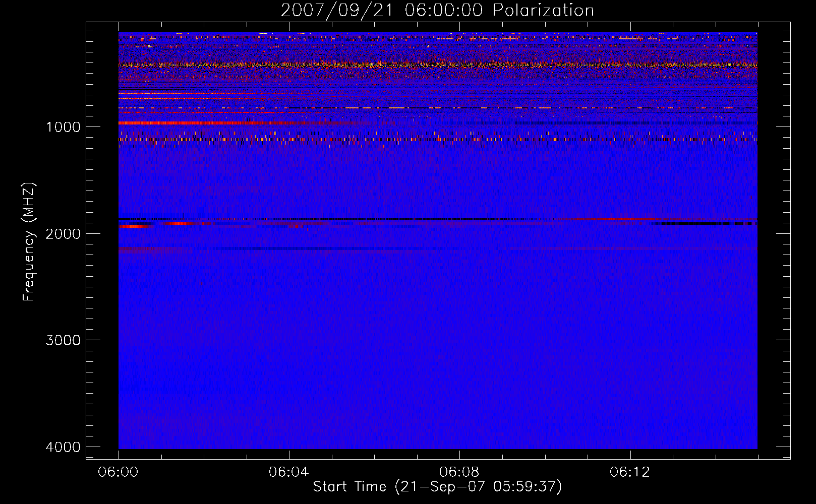Click the '4000' frequency tick label
The image size is (816, 504).
pos(63,447)
